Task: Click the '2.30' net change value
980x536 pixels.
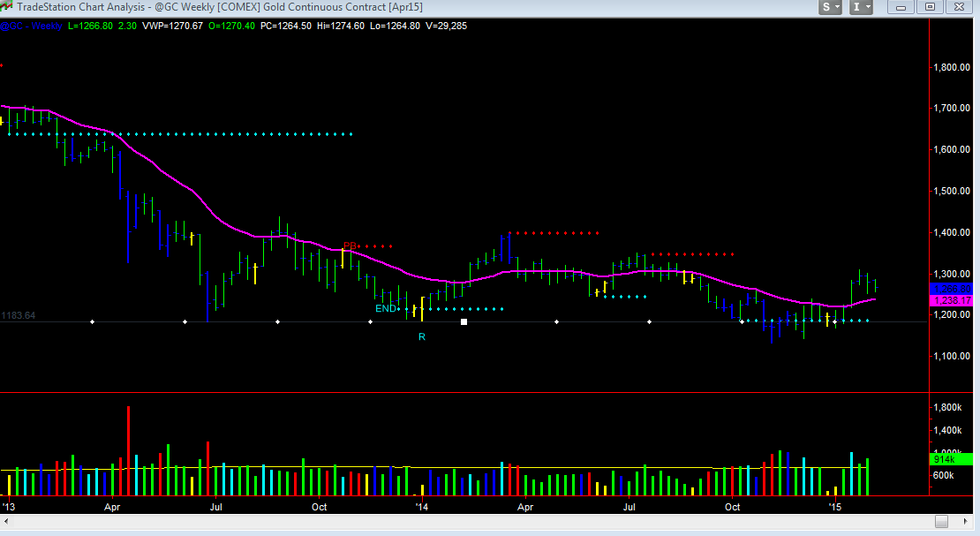Action: (x=127, y=26)
